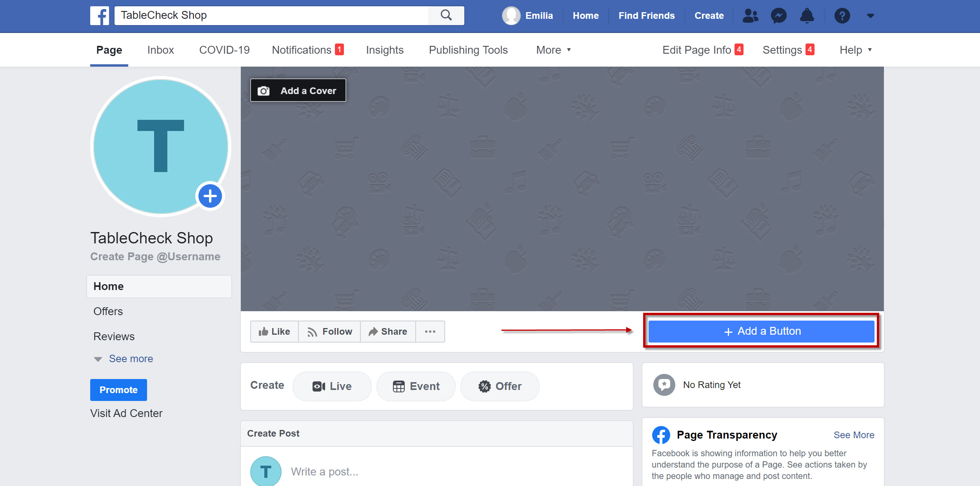The height and width of the screenshot is (486, 980).
Task: Click the Promote button
Action: click(118, 390)
